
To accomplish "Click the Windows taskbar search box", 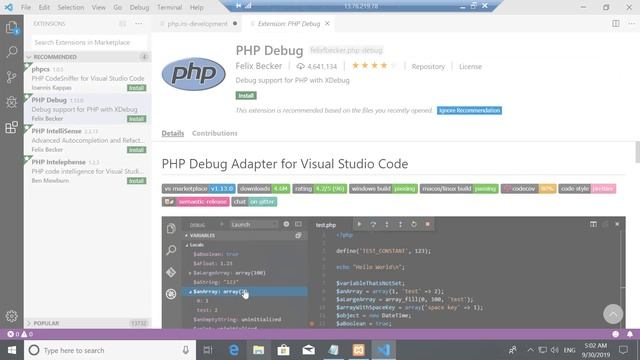I will tap(110, 350).
